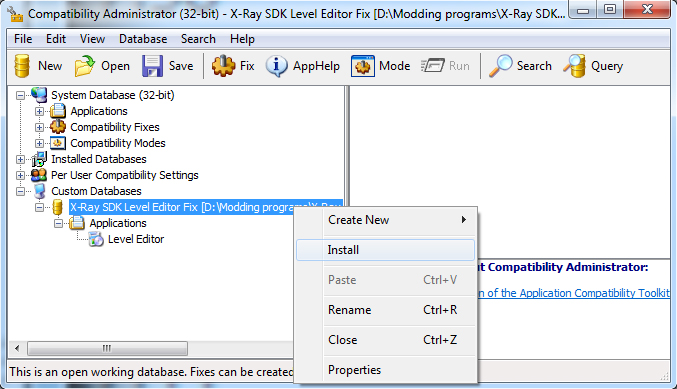Click the custom database Applications folder icon

[x=77, y=223]
